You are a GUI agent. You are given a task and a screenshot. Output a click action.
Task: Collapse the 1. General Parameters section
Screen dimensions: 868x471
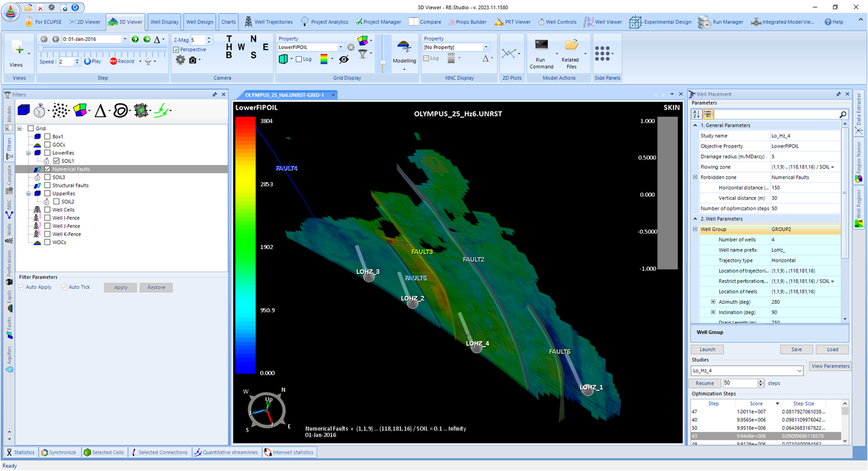pos(695,125)
